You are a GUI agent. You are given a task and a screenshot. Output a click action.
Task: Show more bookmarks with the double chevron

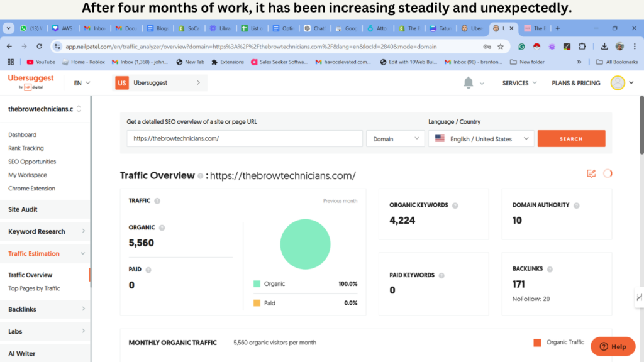(x=579, y=62)
